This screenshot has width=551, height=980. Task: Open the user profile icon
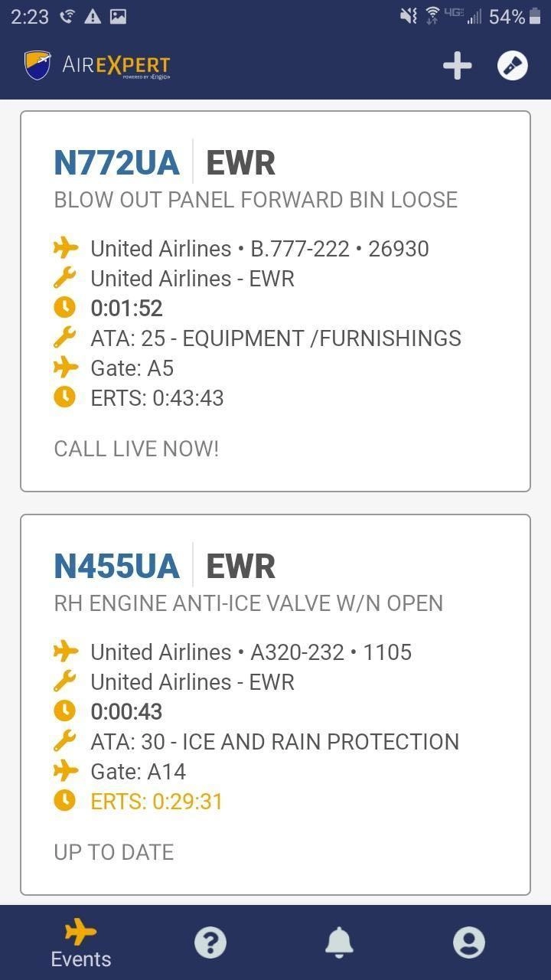pos(468,942)
